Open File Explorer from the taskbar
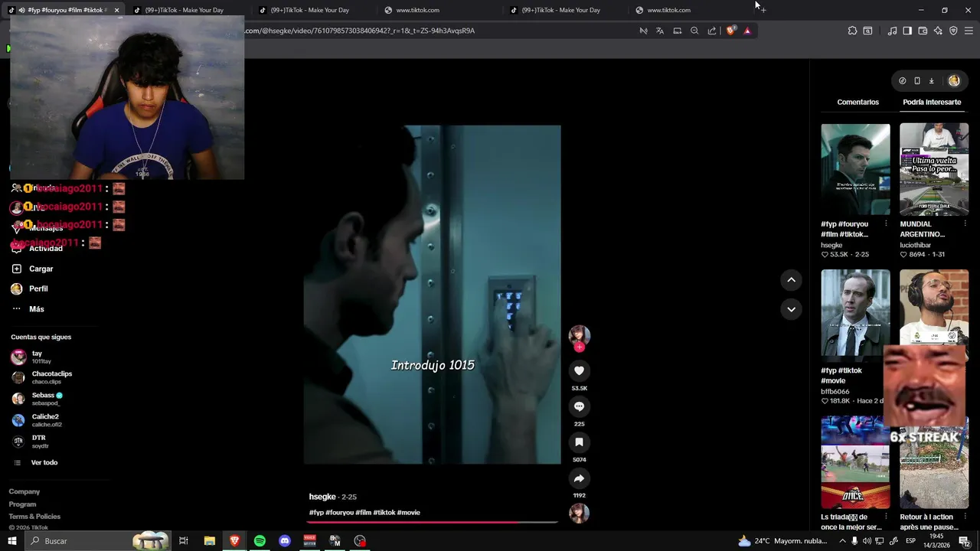This screenshot has width=980, height=551. [x=209, y=541]
